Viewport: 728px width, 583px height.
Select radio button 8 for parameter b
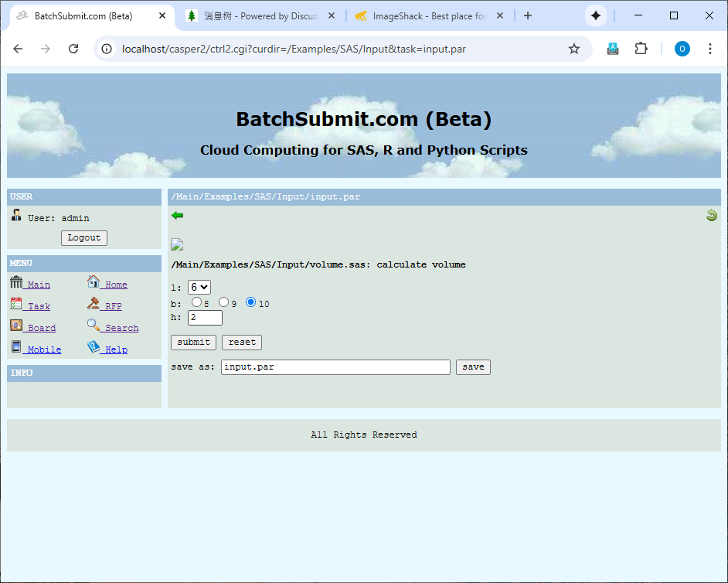(197, 302)
